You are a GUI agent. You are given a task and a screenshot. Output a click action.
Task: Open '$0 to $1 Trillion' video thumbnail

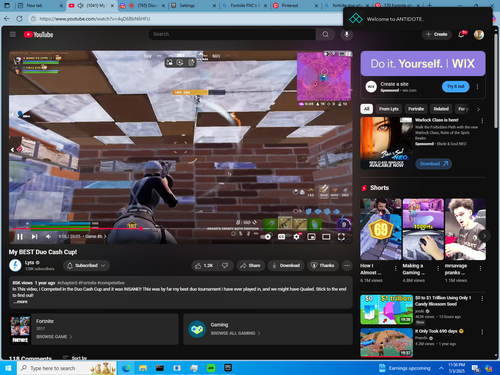(386, 309)
